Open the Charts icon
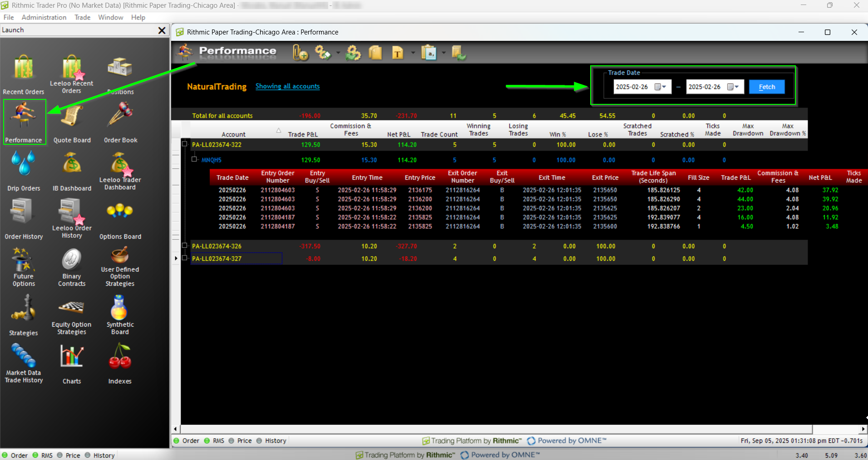This screenshot has height=460, width=868. tap(72, 364)
